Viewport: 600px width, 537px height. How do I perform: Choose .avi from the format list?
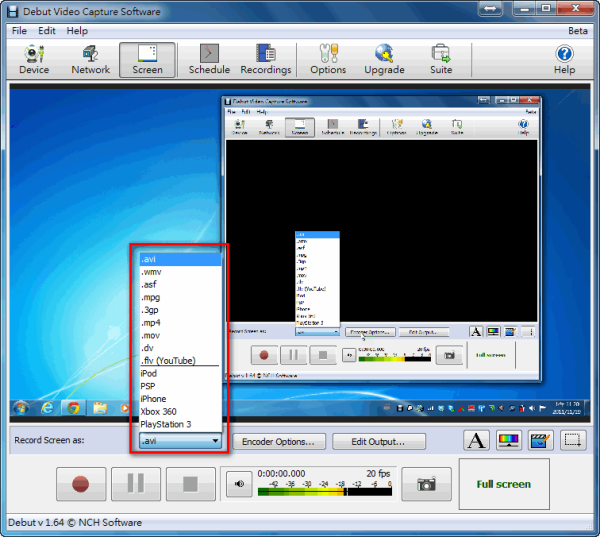tap(180, 259)
